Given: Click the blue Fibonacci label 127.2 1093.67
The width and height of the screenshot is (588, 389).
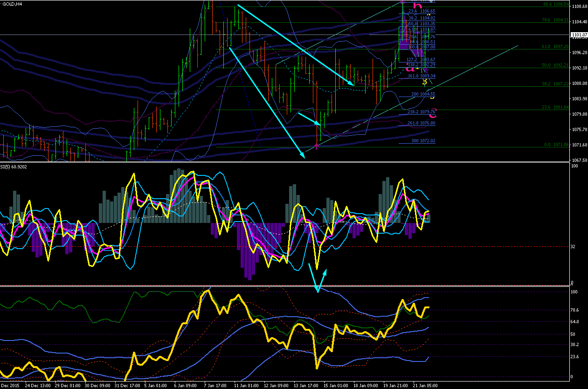Looking at the screenshot, I should click(421, 60).
